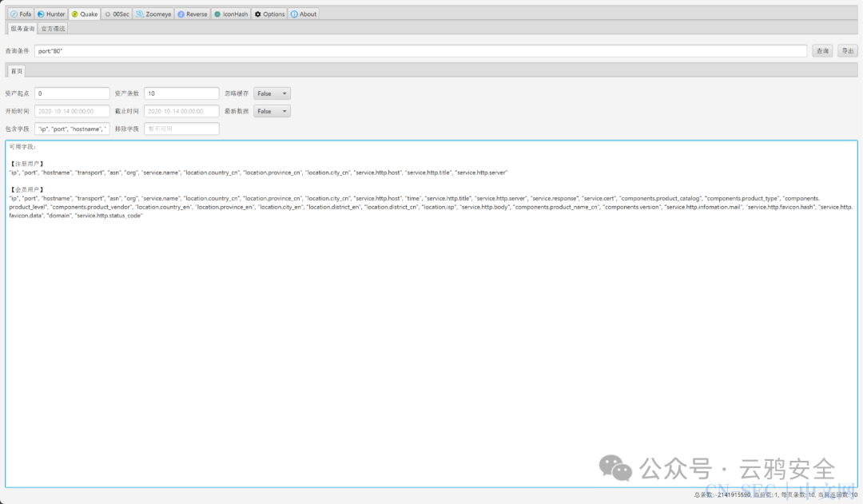
Task: Click the 忽略缓存 label
Action: coord(237,93)
